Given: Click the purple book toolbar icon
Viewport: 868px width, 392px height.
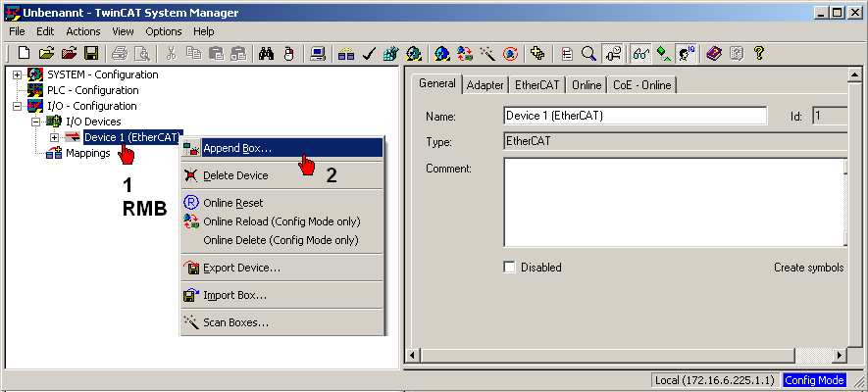Looking at the screenshot, I should tap(714, 53).
